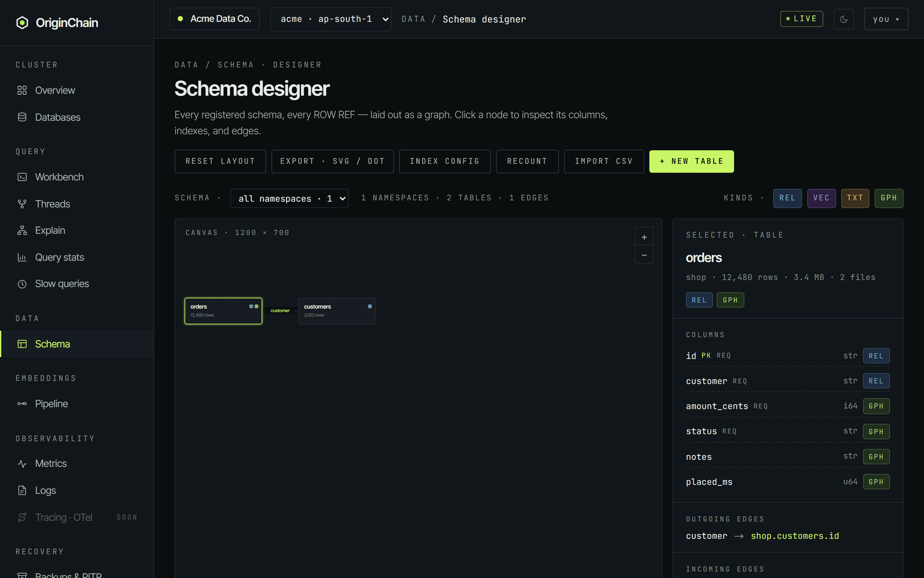Click GPH badge on placed_ms column
This screenshot has width=924, height=578.
tap(876, 482)
